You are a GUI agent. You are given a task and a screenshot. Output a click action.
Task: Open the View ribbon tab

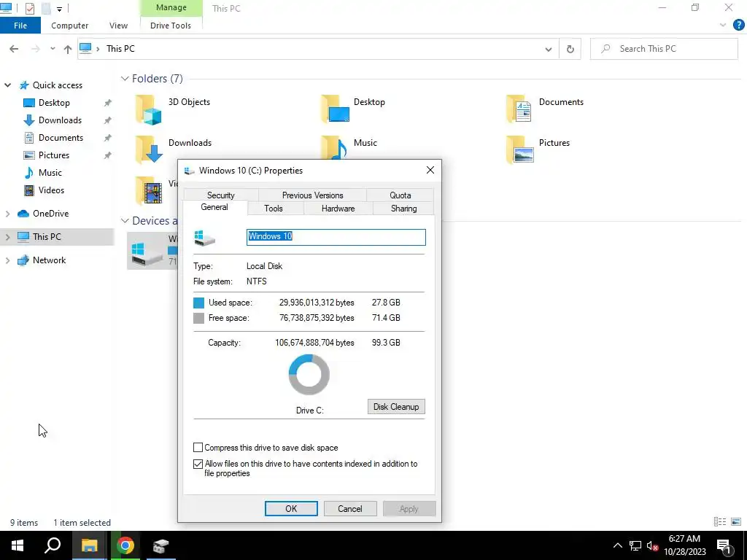[118, 26]
